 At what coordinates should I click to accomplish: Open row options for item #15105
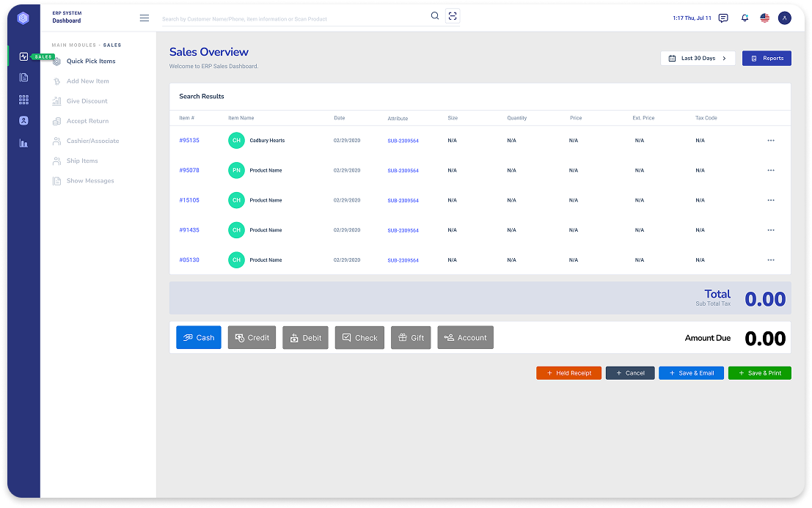[x=771, y=200]
